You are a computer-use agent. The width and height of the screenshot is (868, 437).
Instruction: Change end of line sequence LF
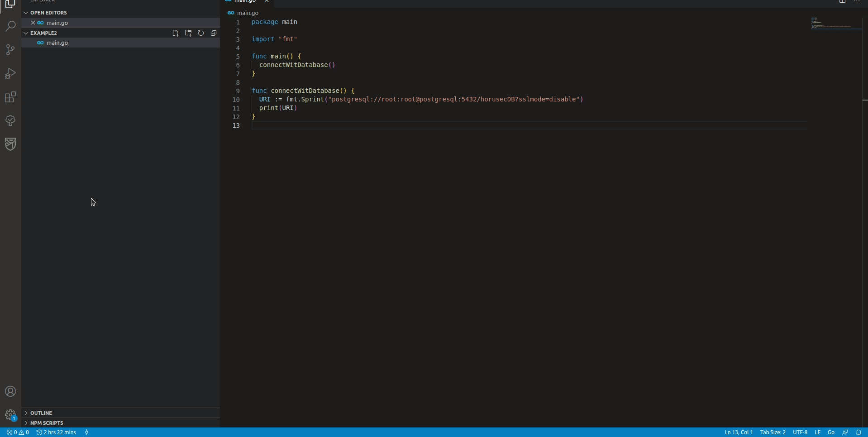tap(817, 432)
